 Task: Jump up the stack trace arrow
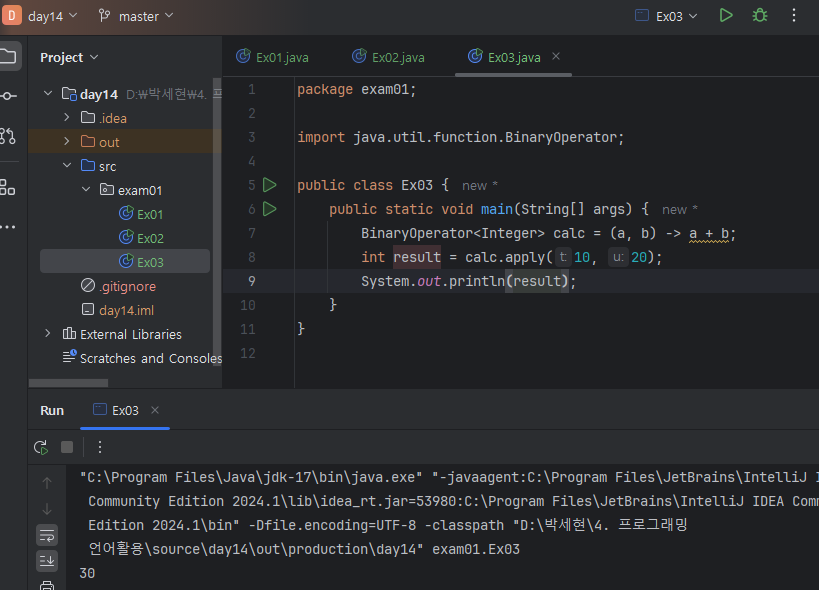47,483
